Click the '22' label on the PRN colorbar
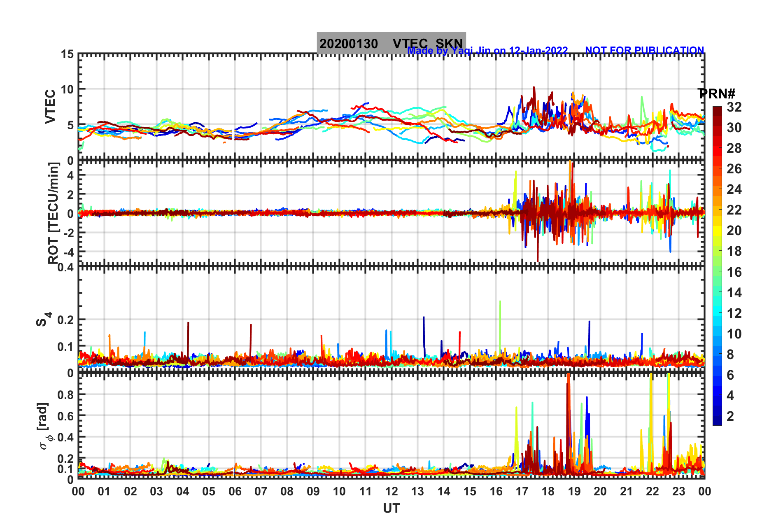The height and width of the screenshot is (532, 783). point(734,210)
